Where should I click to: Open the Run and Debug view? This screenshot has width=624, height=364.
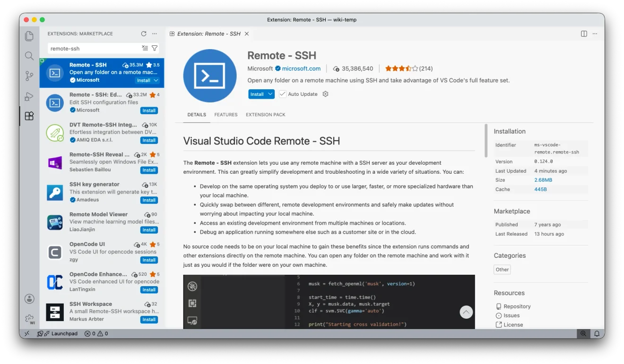tap(29, 96)
